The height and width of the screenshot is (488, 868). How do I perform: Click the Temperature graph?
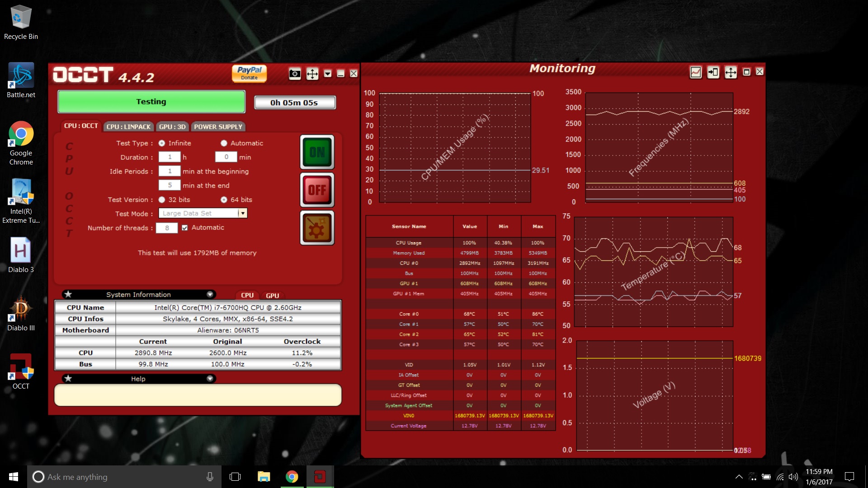pos(653,272)
